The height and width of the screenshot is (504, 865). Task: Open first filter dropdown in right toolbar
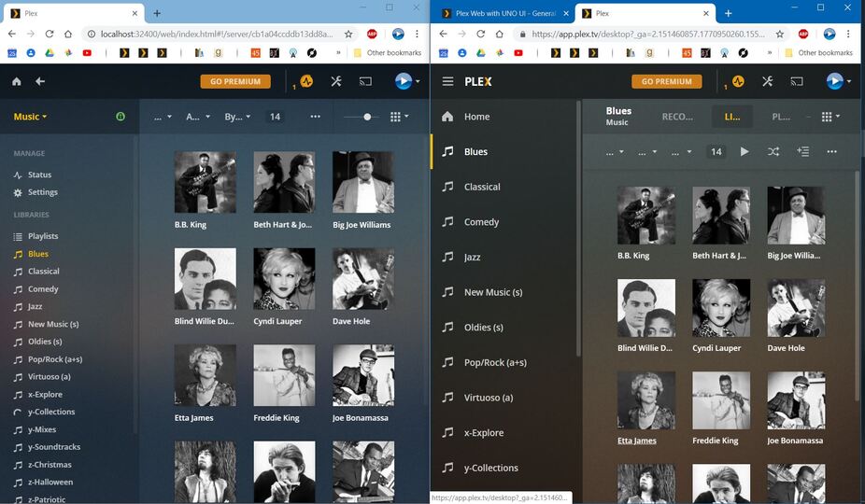tap(615, 152)
